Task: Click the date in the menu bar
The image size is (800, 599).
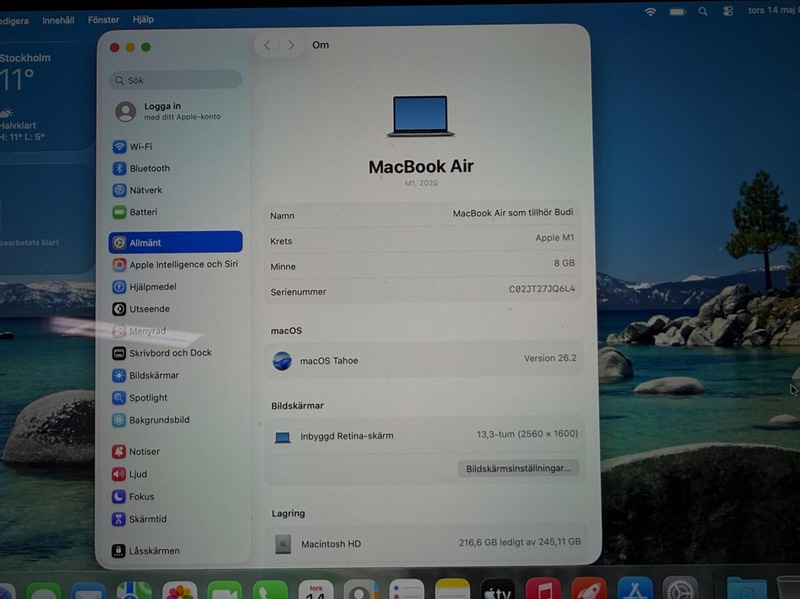Action: pyautogui.click(x=773, y=10)
